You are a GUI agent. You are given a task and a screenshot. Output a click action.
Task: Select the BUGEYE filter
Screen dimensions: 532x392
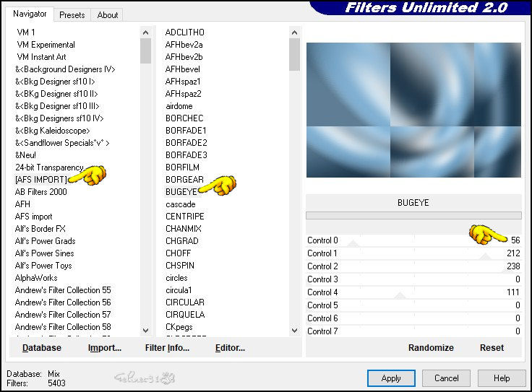(x=181, y=192)
